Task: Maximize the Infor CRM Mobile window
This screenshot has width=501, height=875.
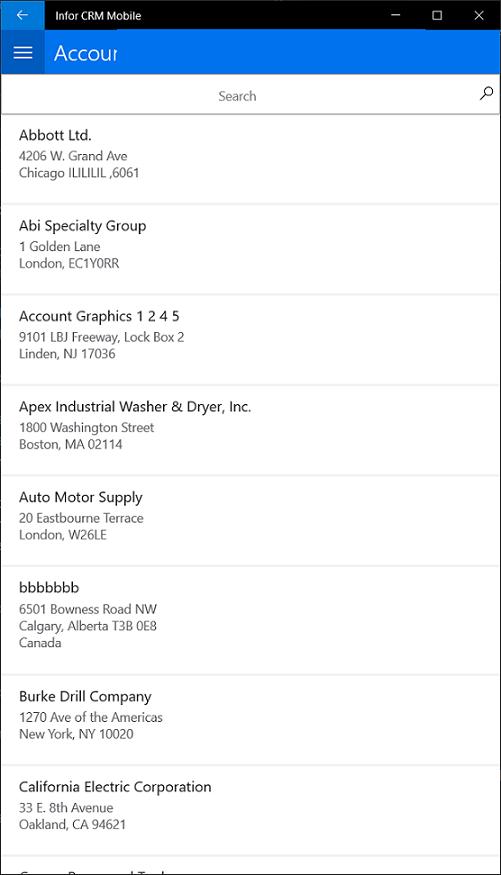Action: (437, 15)
